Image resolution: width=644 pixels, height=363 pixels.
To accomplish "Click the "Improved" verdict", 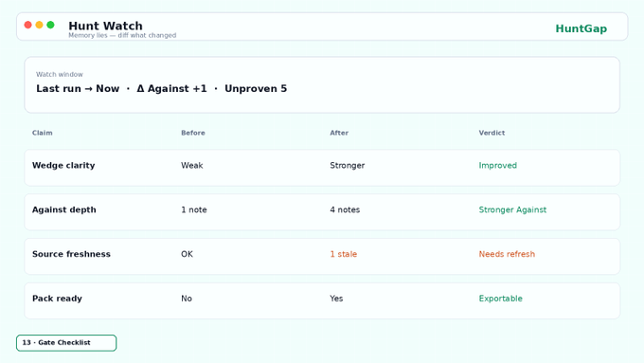I will (498, 165).
